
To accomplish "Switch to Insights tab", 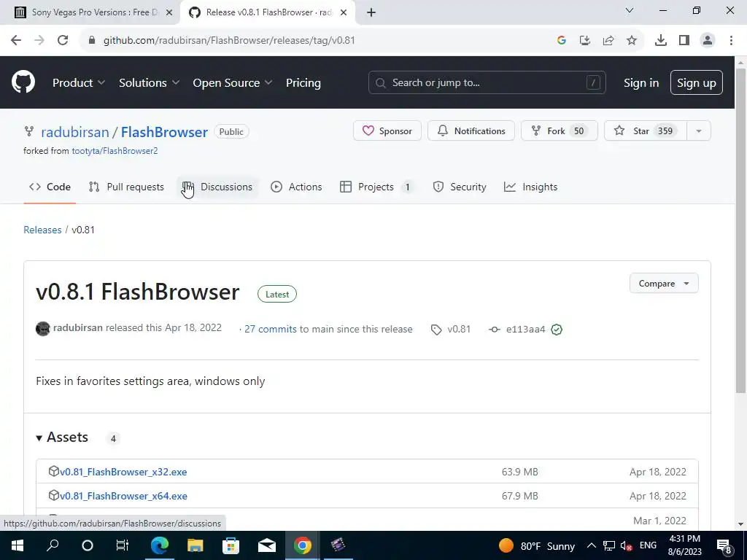I will tap(531, 187).
